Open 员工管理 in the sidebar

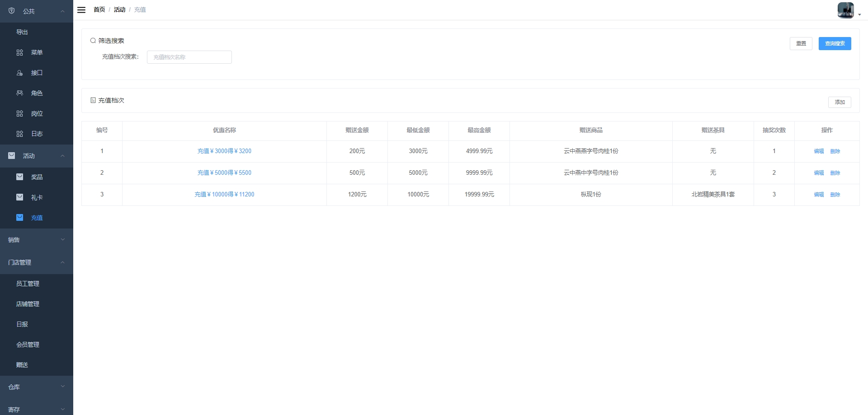[37, 284]
